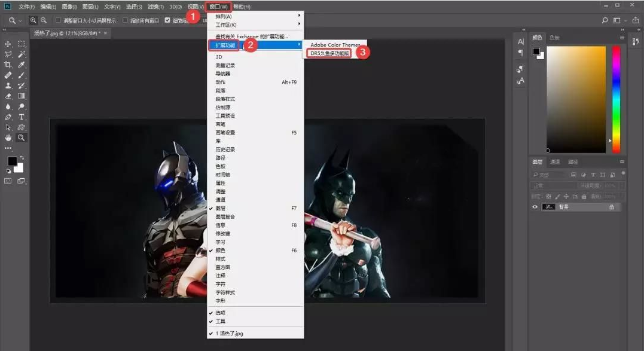Select the Zoom tool in toolbox
This screenshot has height=351, width=644.
click(x=22, y=138)
